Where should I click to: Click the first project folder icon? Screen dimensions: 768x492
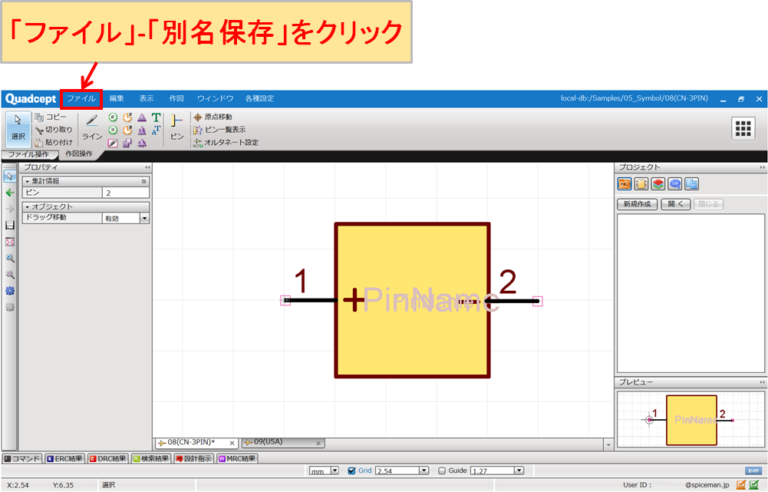point(623,184)
